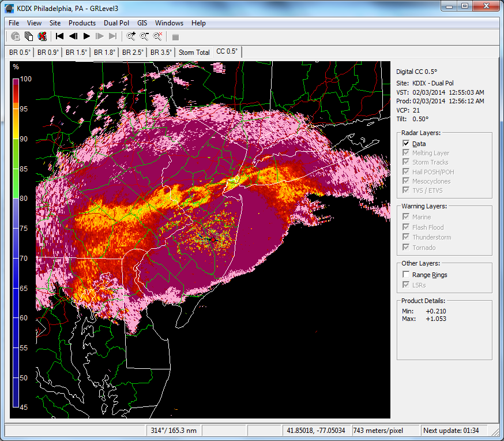Toggle the Melting Layer checkbox

406,152
